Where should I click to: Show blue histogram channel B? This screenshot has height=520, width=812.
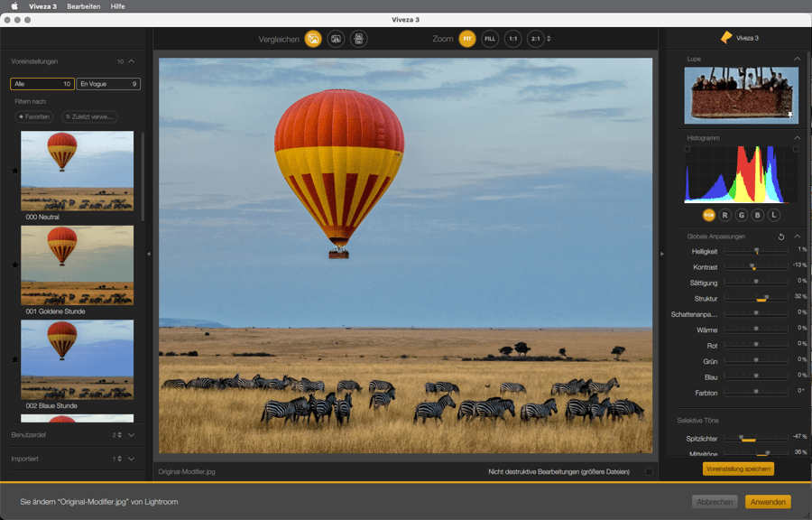coord(758,215)
